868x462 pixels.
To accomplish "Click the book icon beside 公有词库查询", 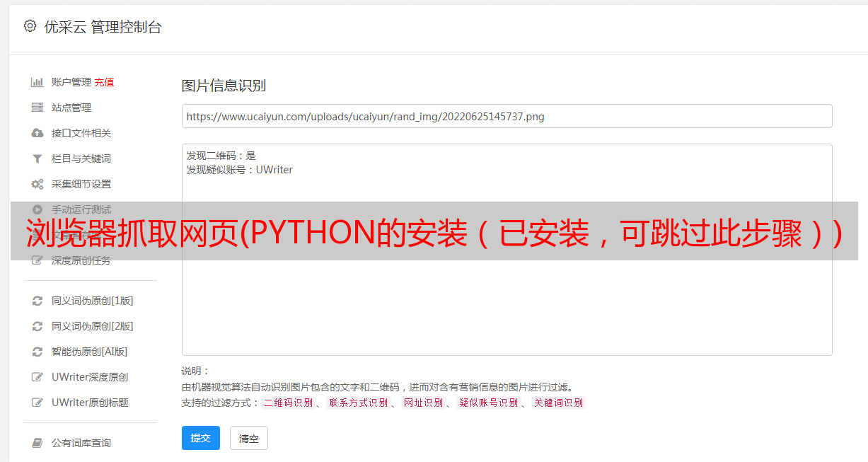I will (37, 443).
